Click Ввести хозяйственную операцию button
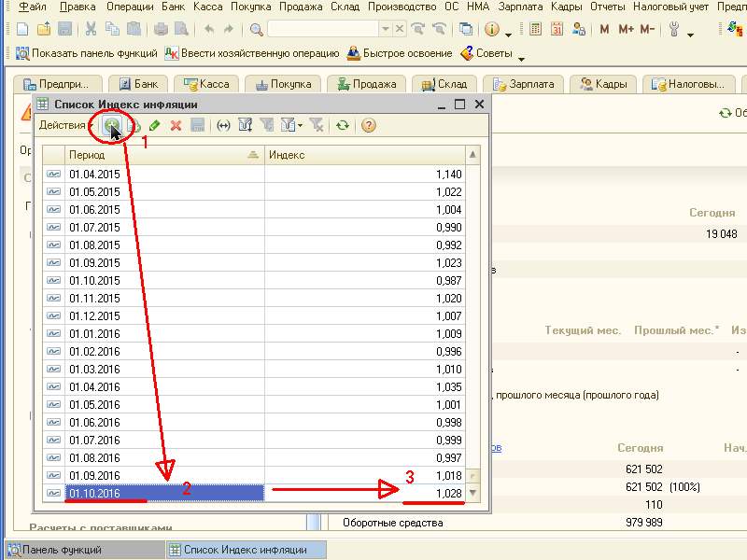 (x=251, y=53)
